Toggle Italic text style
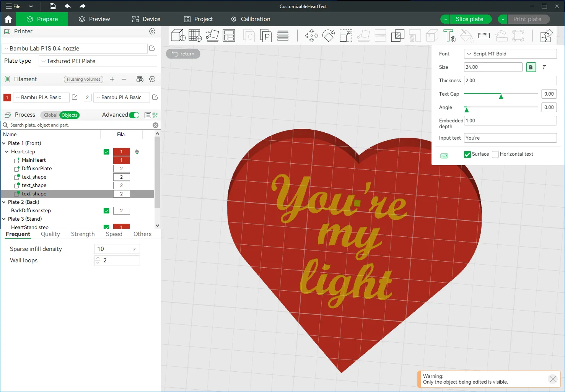 pyautogui.click(x=544, y=67)
